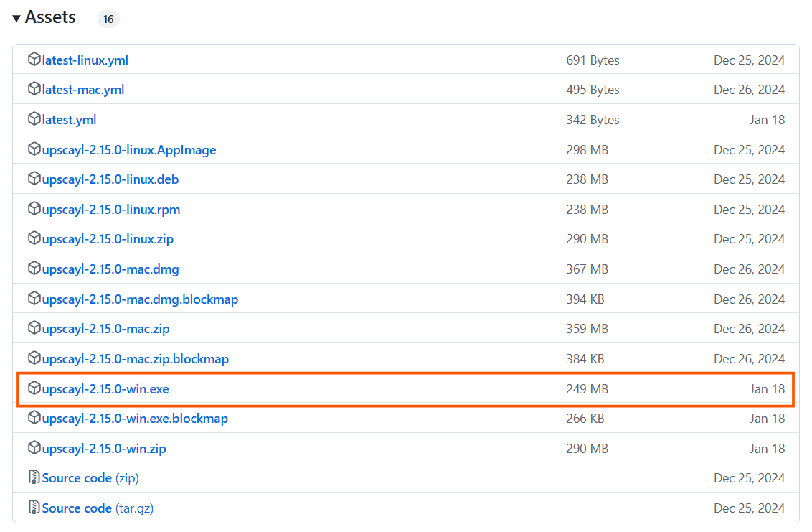This screenshot has width=812, height=532.
Task: Click the 298 MB size value
Action: pyautogui.click(x=587, y=150)
